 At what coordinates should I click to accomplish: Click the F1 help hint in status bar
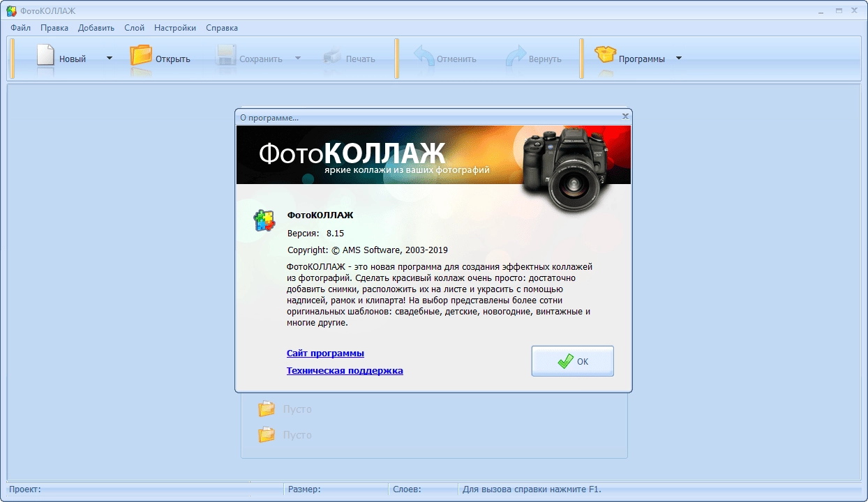[x=532, y=489]
